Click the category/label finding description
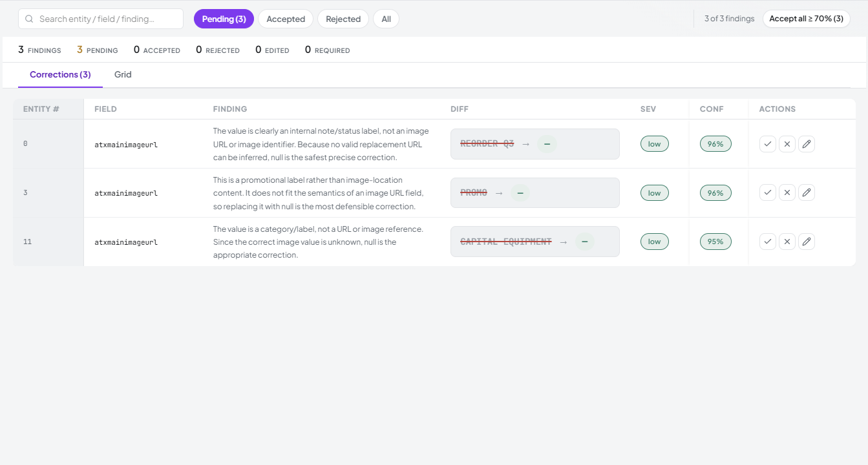Image resolution: width=868 pixels, height=465 pixels. (319, 242)
